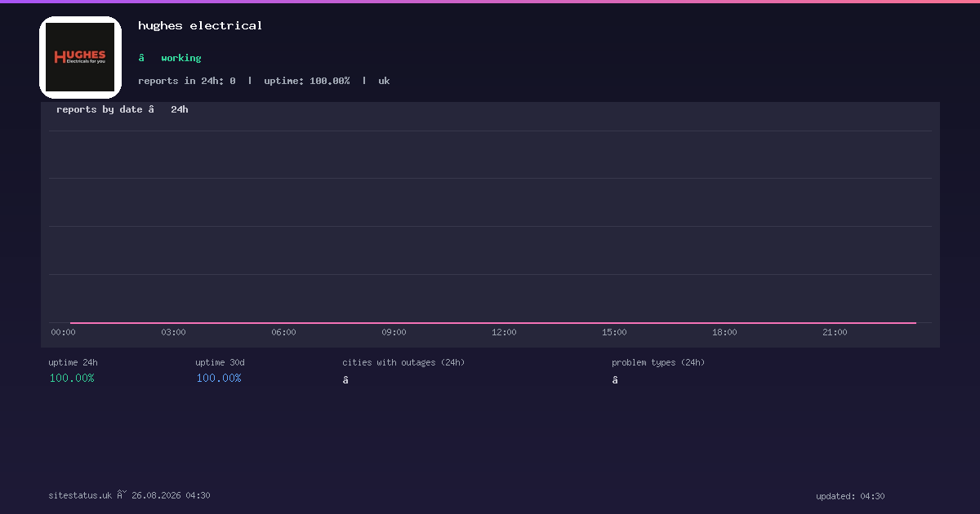This screenshot has height=514, width=980.
Task: Select the hughes electrical title
Action: [x=200, y=25]
